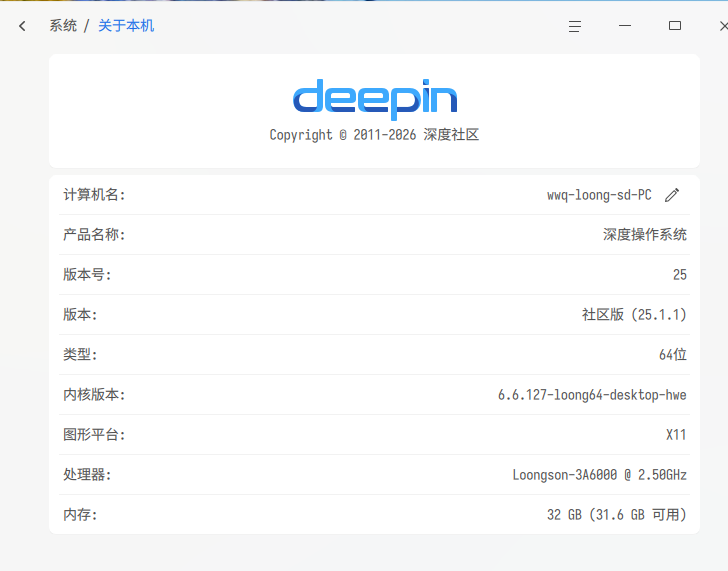Image resolution: width=728 pixels, height=571 pixels.
Task: Click the kernel version 6.6.127-loong64-desktop-hwe
Action: pyautogui.click(x=592, y=395)
